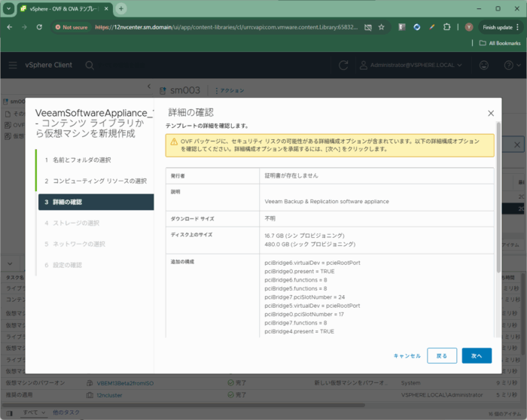527x420 pixels.
Task: Open the browser extensions puzzle icon
Action: (446, 27)
